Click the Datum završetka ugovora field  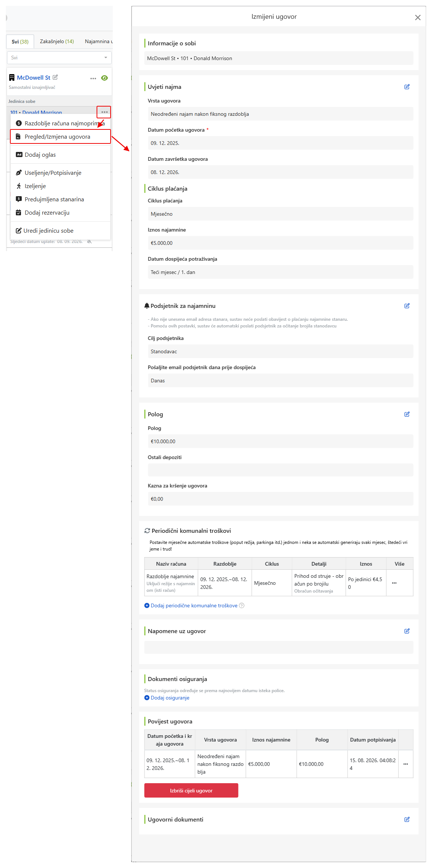pyautogui.click(x=281, y=172)
